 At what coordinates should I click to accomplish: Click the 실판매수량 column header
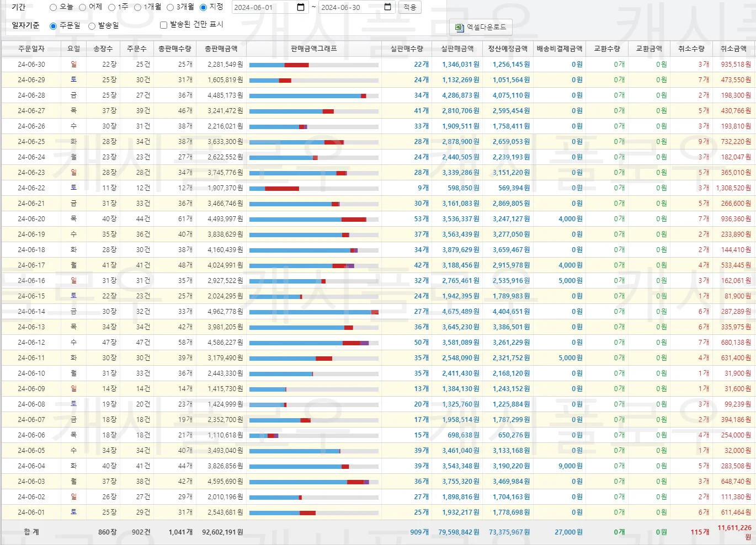pyautogui.click(x=407, y=49)
